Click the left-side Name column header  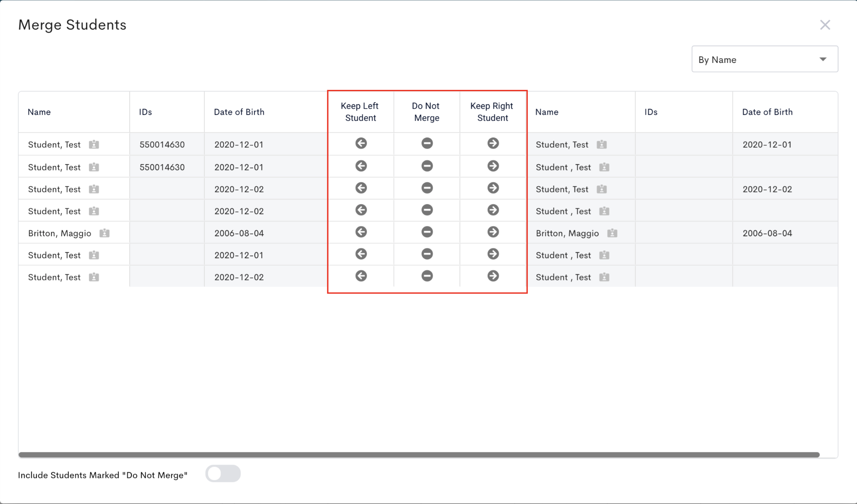[x=74, y=112]
